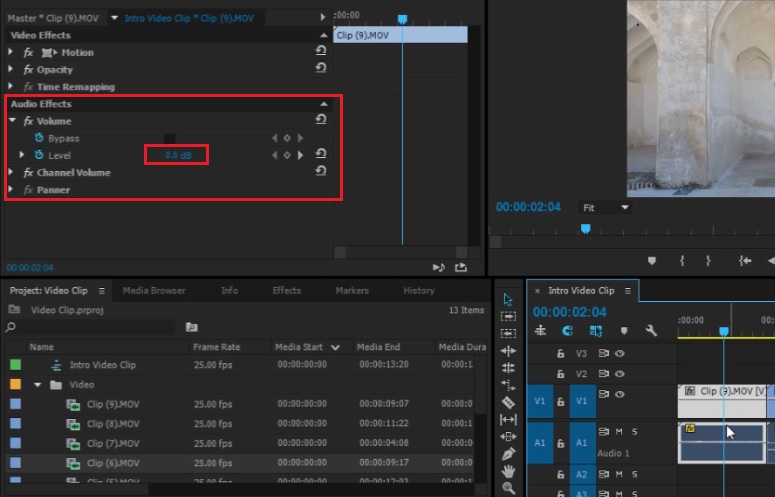This screenshot has width=775, height=497.
Task: Toggle the Bypass checkbox
Action: click(x=170, y=138)
